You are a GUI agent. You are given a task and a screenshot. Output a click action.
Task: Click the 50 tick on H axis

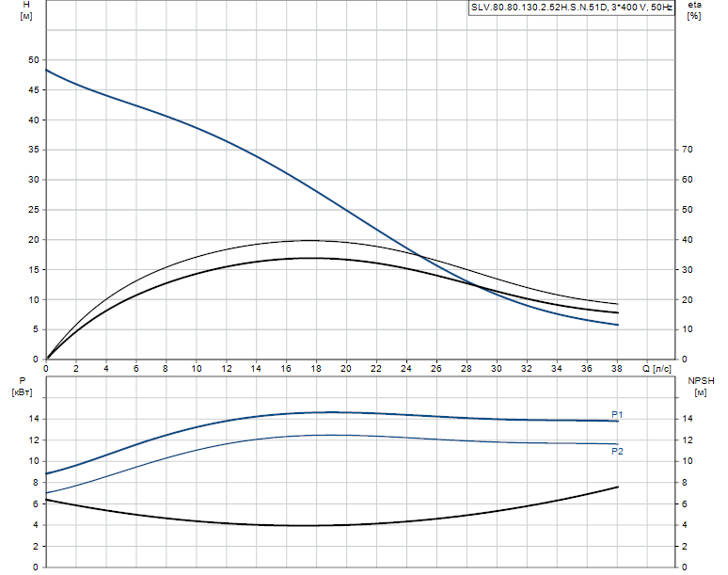tap(34, 60)
